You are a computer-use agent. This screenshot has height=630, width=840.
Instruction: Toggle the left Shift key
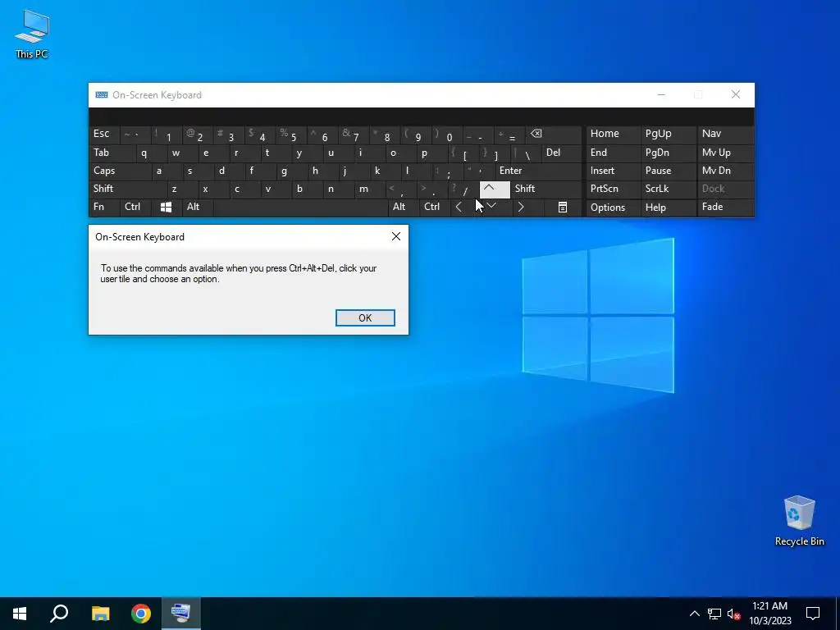128,189
